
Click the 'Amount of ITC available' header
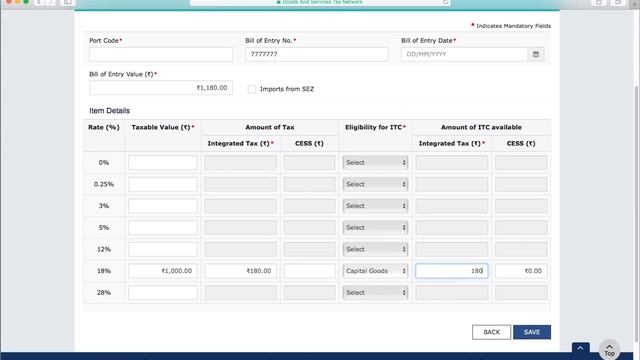pos(481,127)
